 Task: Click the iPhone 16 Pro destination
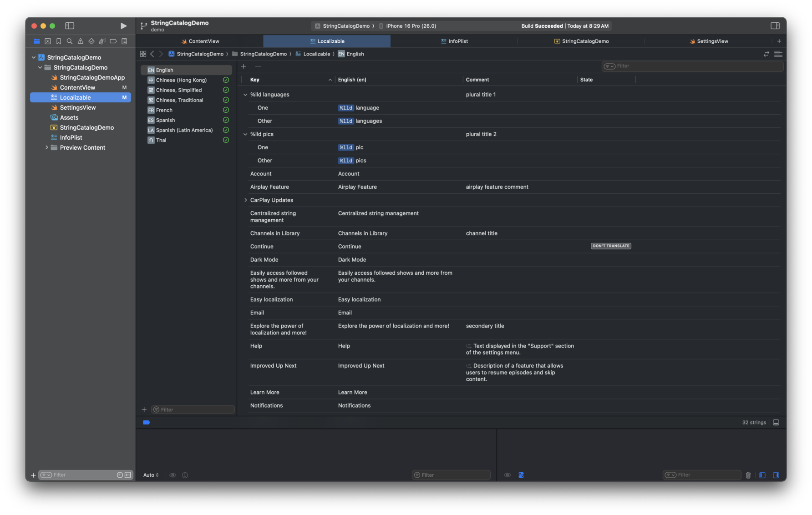[407, 26]
